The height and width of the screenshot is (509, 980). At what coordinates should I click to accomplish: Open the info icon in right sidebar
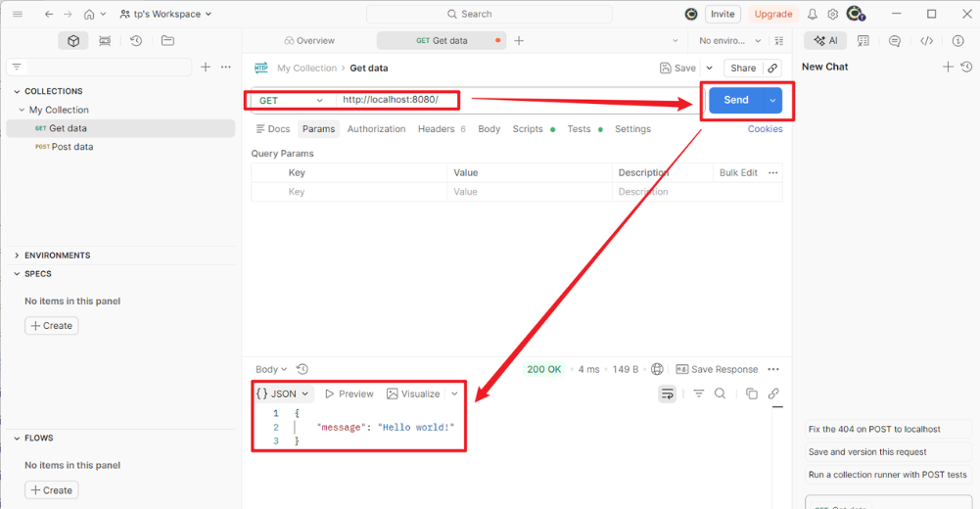click(x=958, y=40)
